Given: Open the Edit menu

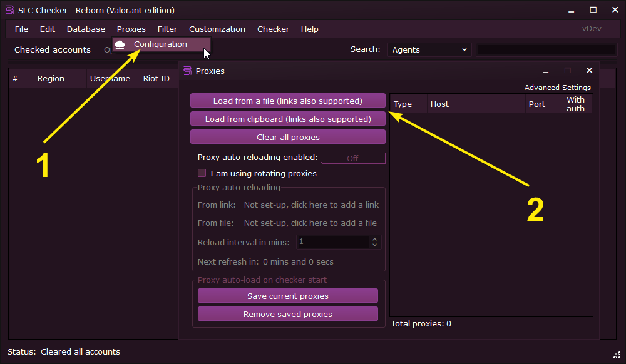Looking at the screenshot, I should [x=47, y=29].
